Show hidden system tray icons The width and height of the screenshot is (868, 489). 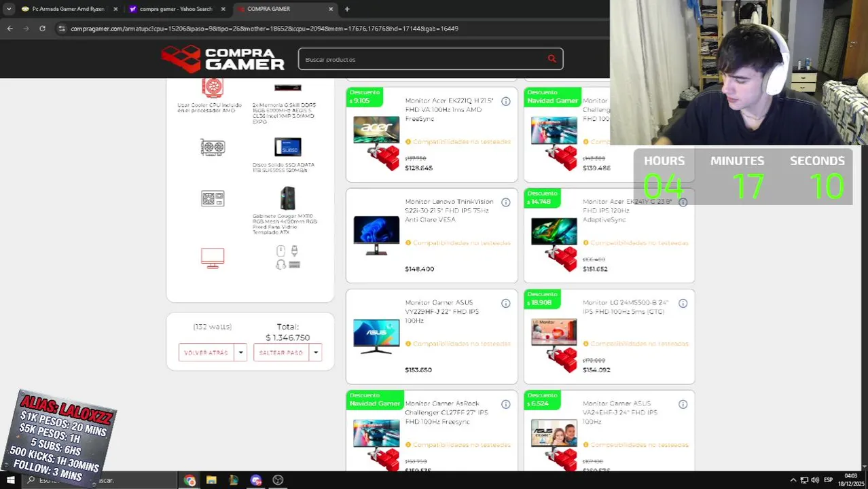793,480
